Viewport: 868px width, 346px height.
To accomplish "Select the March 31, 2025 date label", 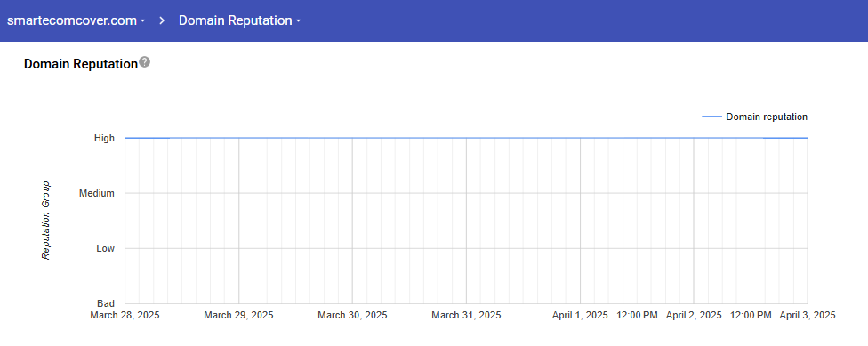I will tap(466, 315).
